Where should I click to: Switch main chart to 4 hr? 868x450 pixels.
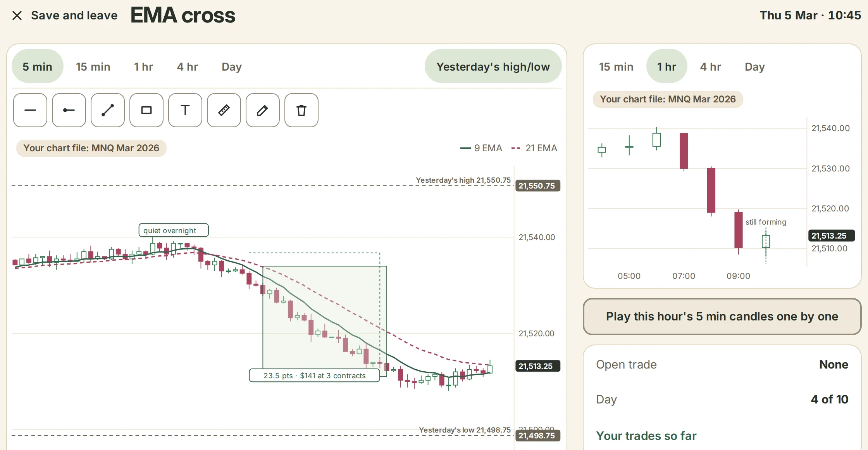click(188, 66)
